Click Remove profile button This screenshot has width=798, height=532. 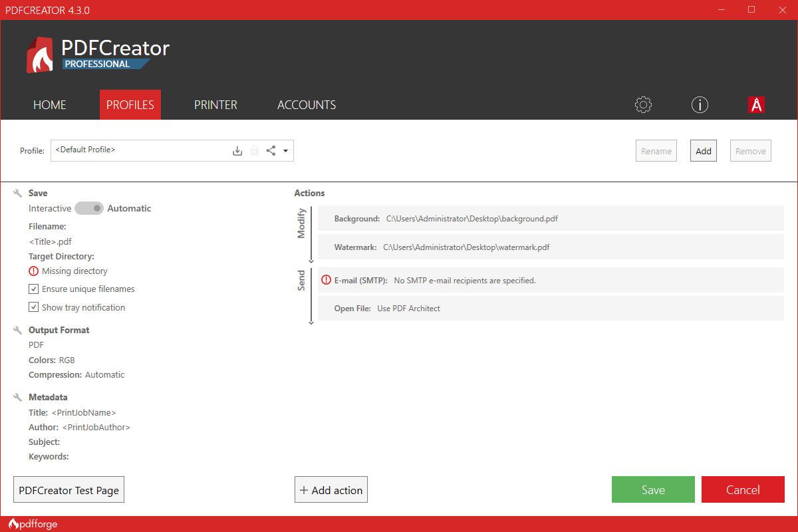pyautogui.click(x=751, y=151)
